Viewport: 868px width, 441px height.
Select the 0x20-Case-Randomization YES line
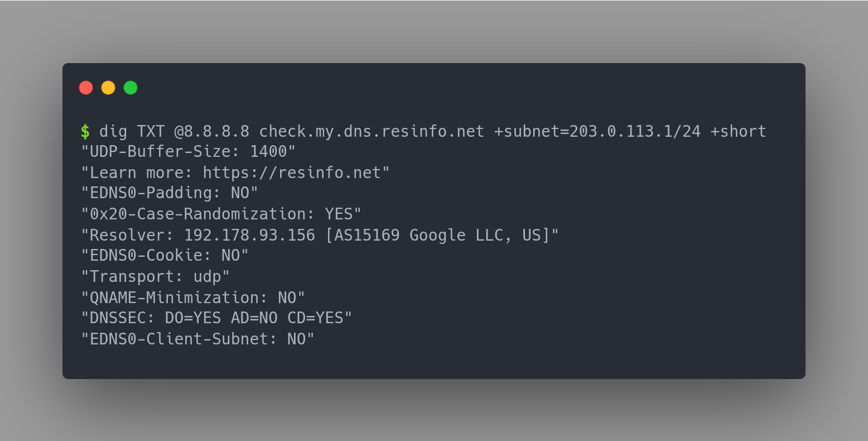click(x=221, y=214)
